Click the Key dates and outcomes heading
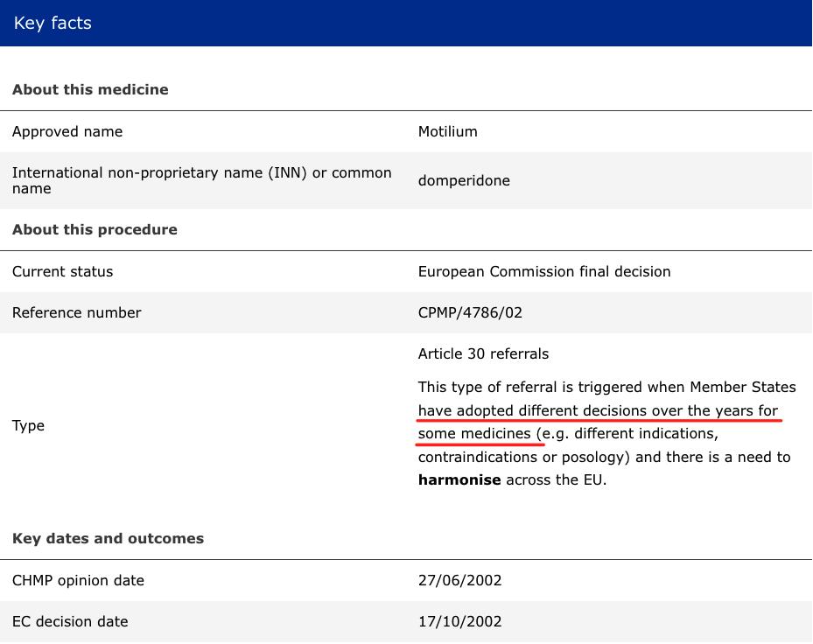This screenshot has height=644, width=813. [108, 538]
